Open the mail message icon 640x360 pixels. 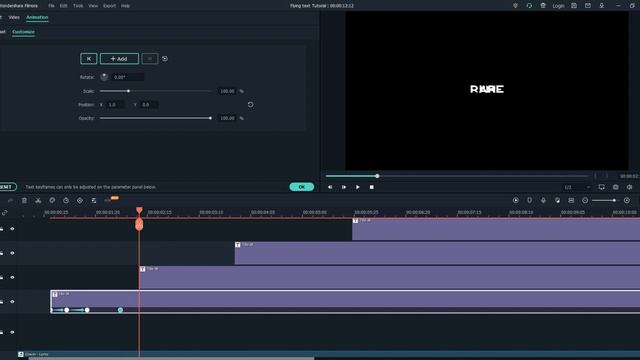[x=588, y=6]
